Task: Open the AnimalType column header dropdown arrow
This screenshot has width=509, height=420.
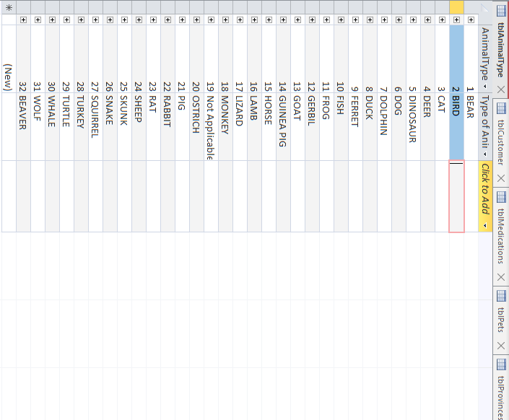Action: pyautogui.click(x=485, y=87)
